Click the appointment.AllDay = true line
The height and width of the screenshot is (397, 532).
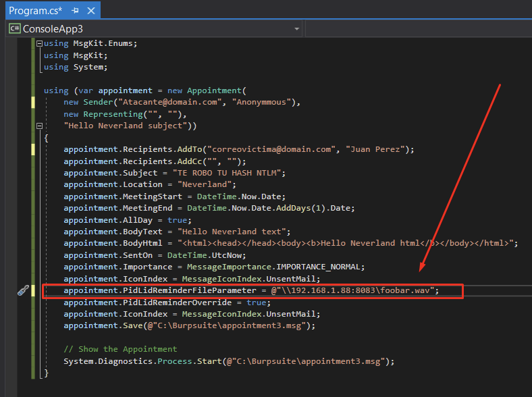tap(128, 220)
